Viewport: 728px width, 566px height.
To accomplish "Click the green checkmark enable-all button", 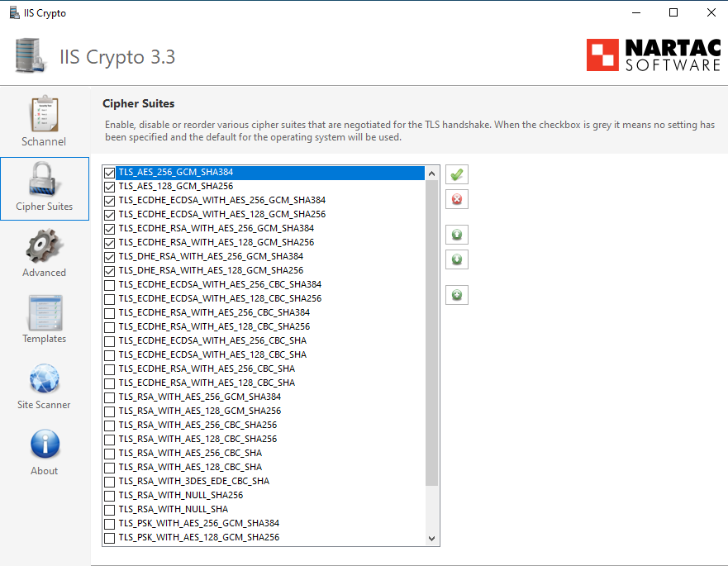I will coord(456,174).
